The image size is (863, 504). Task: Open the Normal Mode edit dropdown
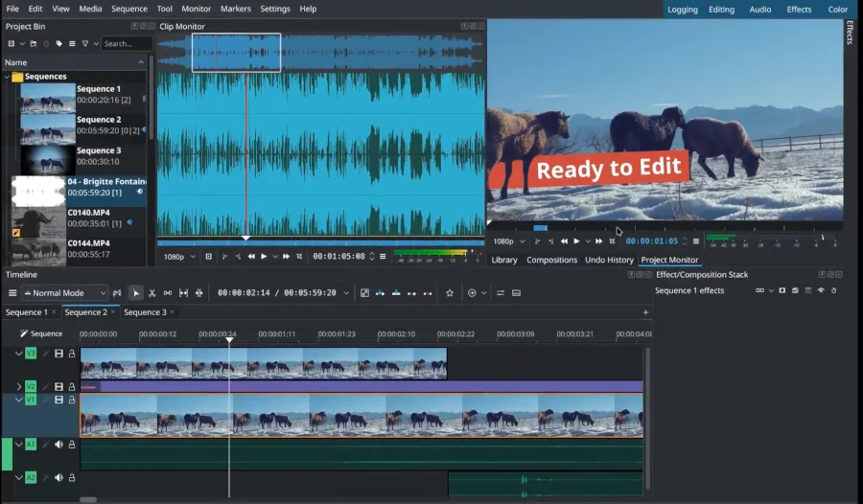[65, 293]
